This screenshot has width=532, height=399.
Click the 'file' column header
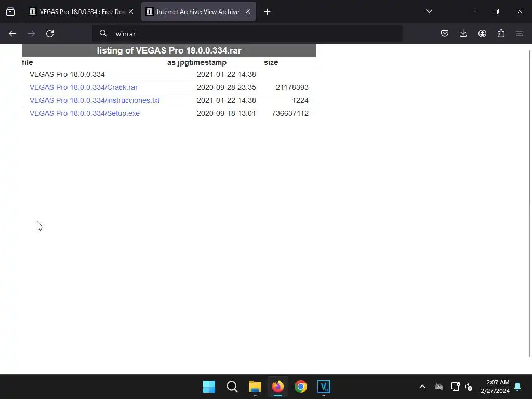point(28,62)
